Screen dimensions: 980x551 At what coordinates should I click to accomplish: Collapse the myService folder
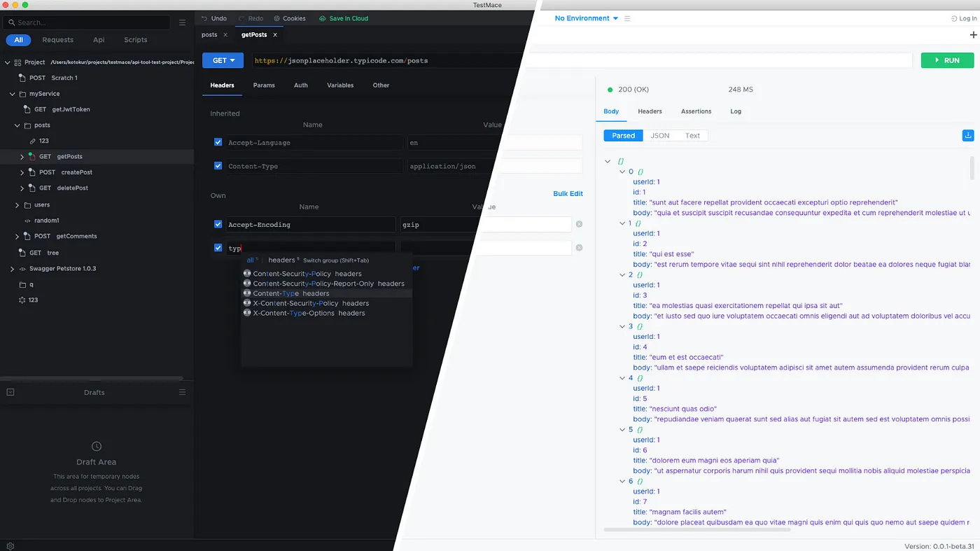pos(12,94)
